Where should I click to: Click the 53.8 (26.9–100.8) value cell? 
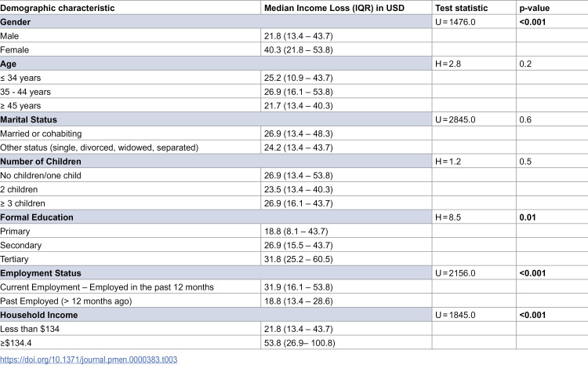pos(346,343)
